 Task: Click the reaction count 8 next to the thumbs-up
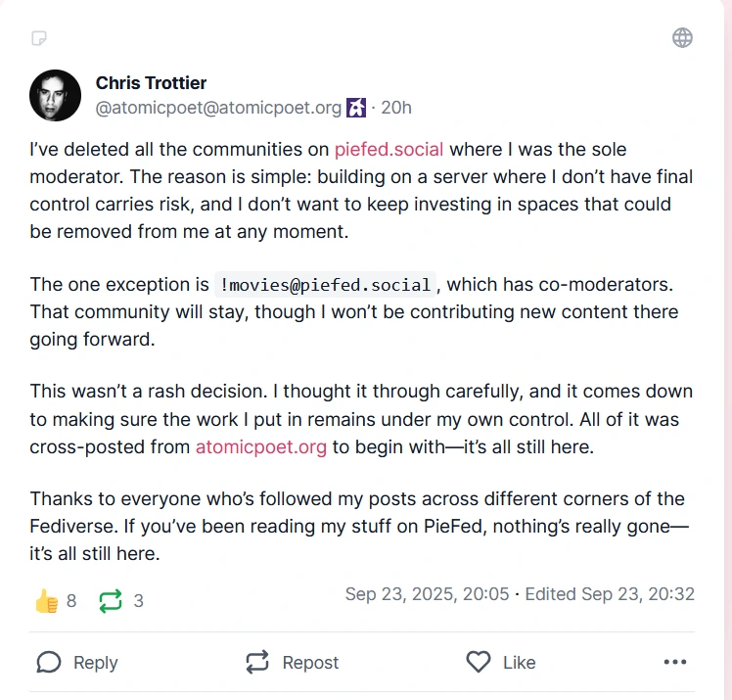[71, 601]
